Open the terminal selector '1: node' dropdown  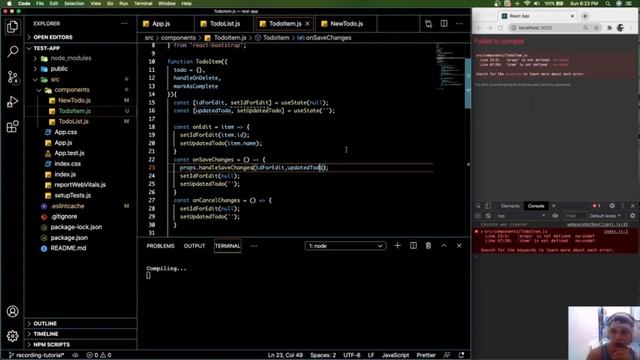pos(345,246)
